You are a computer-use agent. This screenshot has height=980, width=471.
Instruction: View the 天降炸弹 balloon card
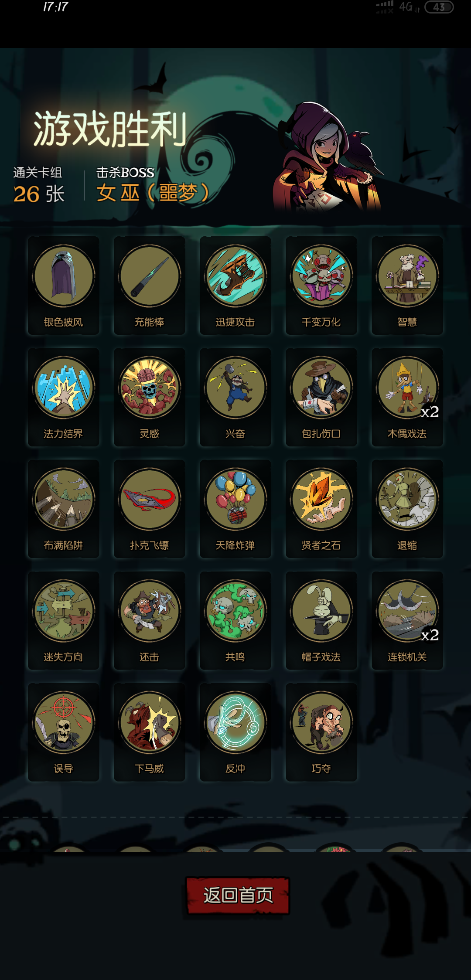[235, 509]
